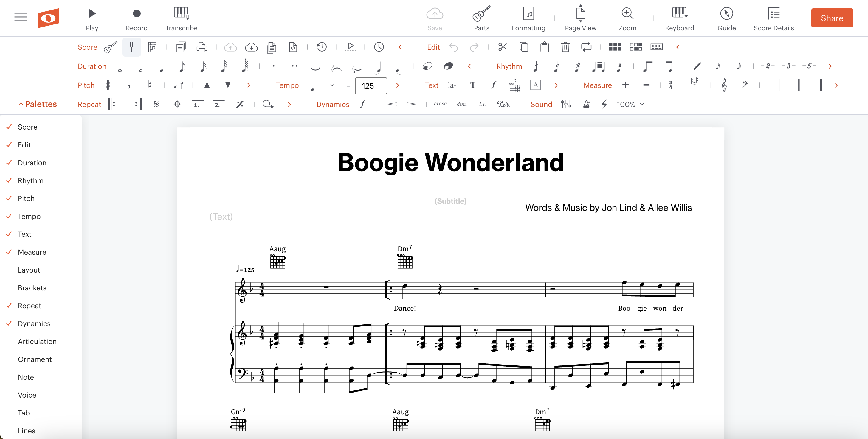The height and width of the screenshot is (439, 868).
Task: Click the coda symbol in Repeat
Action: coord(177,104)
